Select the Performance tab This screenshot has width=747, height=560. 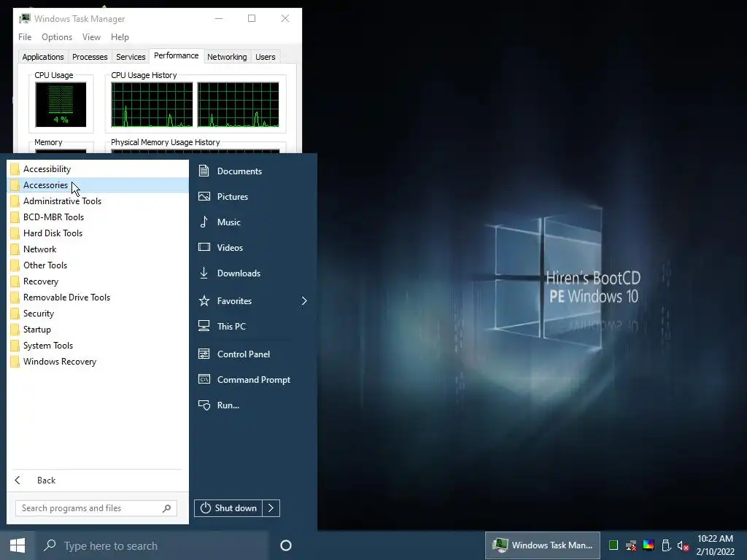(177, 55)
